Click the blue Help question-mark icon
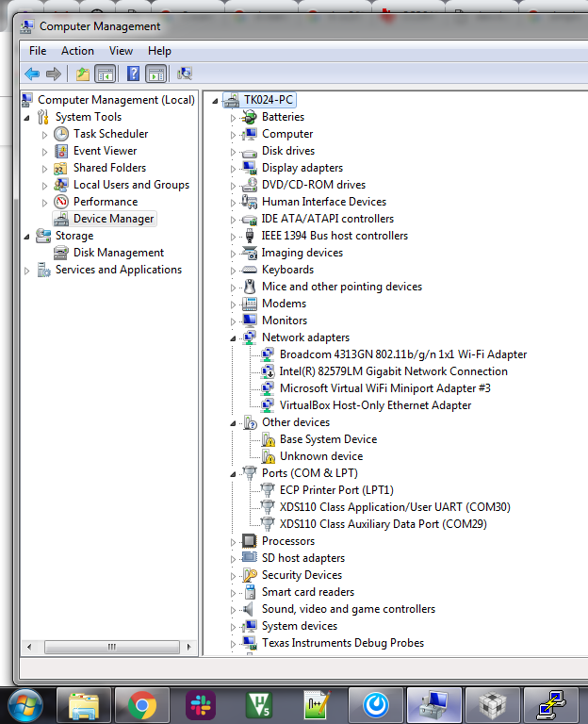The height and width of the screenshot is (724, 588). coord(134,74)
